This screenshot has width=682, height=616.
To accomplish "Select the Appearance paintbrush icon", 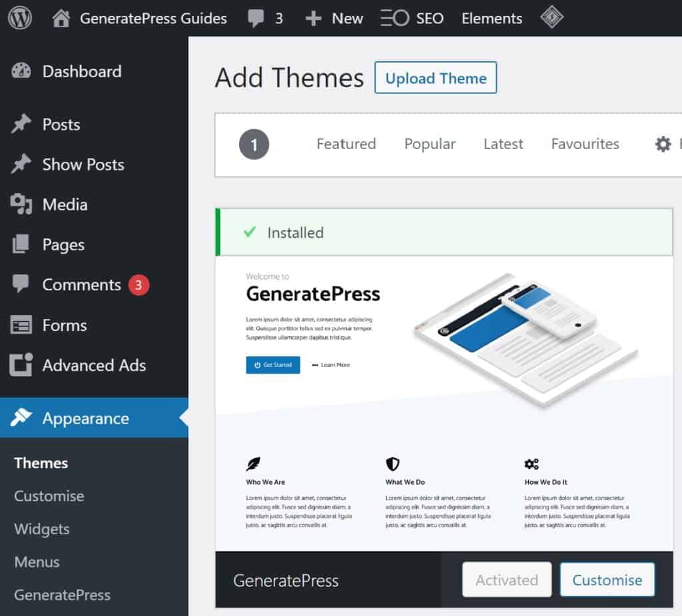I will [19, 418].
